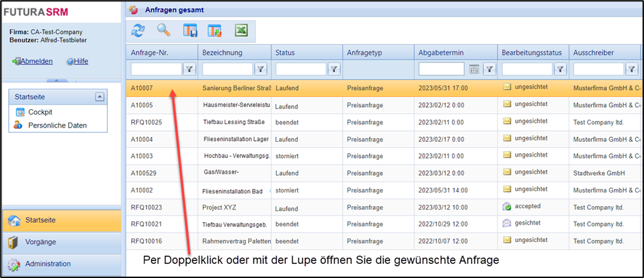Sort by the Abgabetermin column header

pyautogui.click(x=441, y=53)
